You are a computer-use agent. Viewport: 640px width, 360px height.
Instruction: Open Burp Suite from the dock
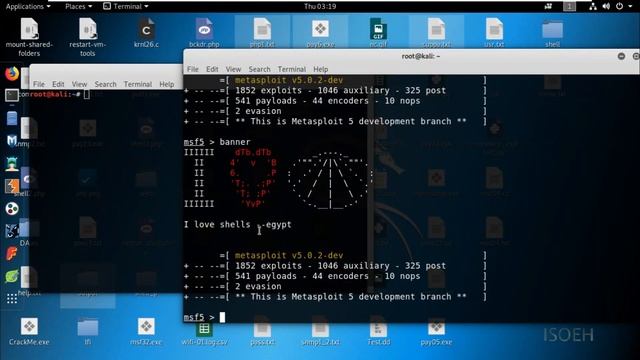12,186
